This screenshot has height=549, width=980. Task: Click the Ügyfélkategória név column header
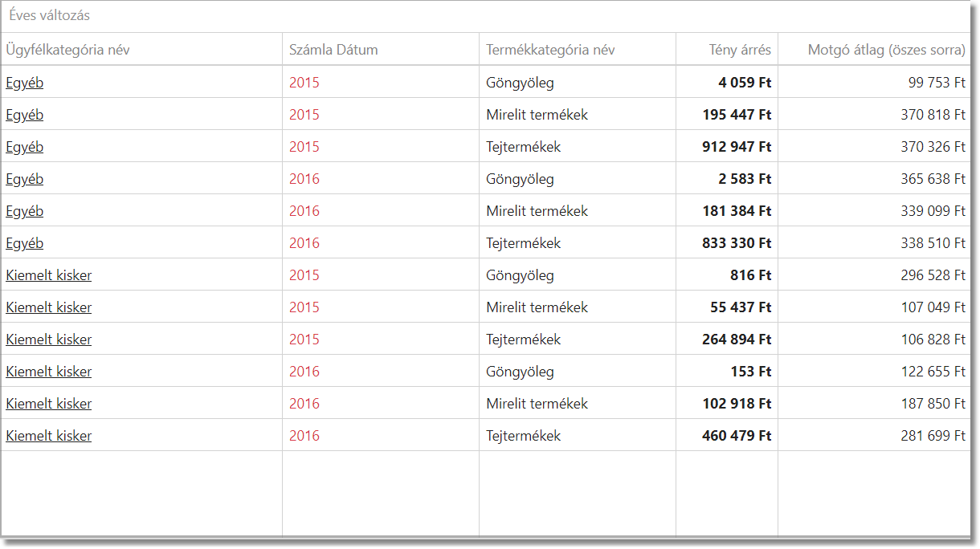click(x=67, y=50)
